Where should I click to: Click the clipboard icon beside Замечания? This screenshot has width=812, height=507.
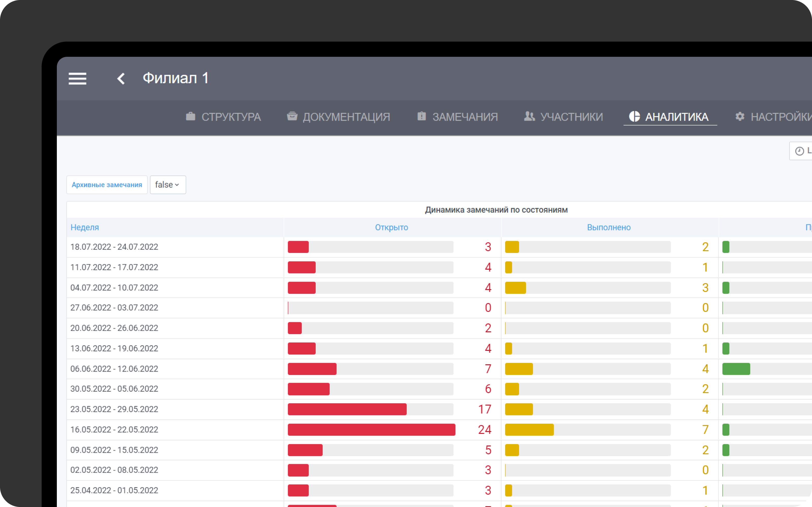[x=421, y=116]
